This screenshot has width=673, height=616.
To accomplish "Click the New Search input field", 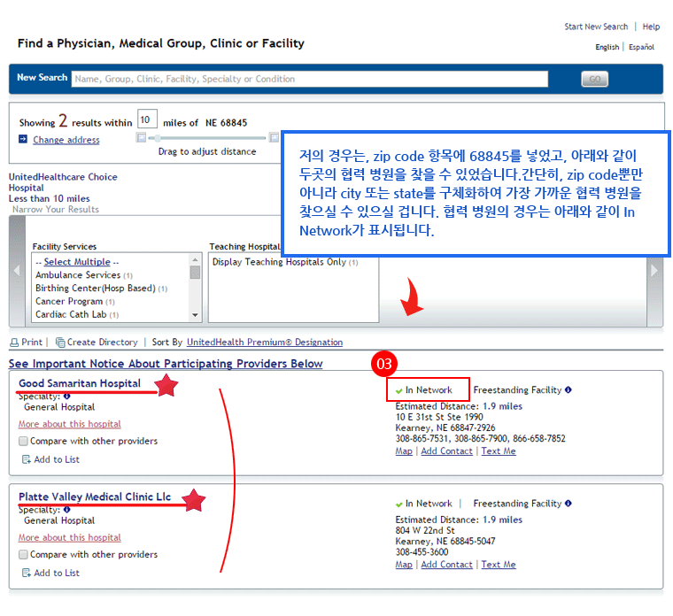I will [309, 79].
